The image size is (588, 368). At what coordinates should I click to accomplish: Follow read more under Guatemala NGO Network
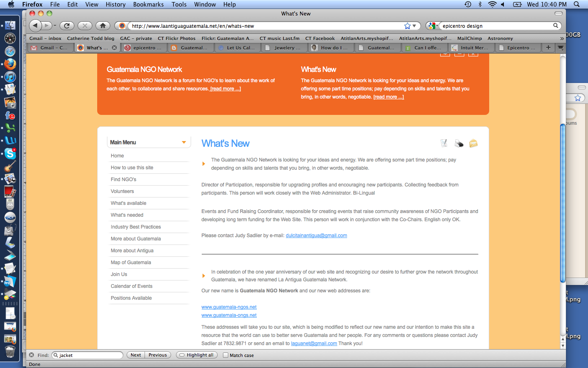225,89
